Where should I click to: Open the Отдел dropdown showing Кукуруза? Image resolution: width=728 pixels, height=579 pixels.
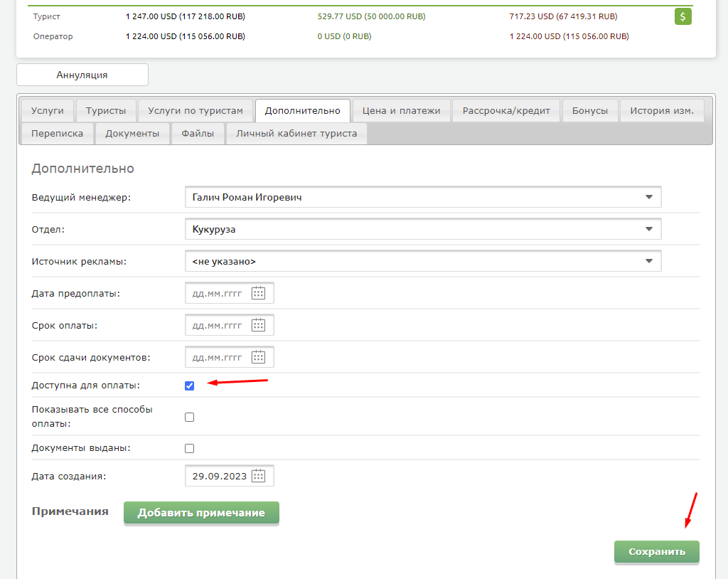(423, 229)
